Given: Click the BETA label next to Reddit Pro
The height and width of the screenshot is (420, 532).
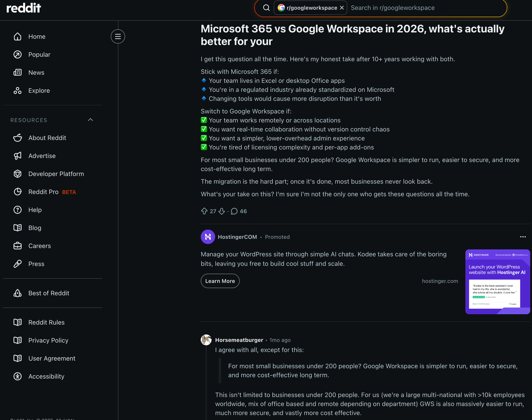Looking at the screenshot, I should [x=69, y=192].
